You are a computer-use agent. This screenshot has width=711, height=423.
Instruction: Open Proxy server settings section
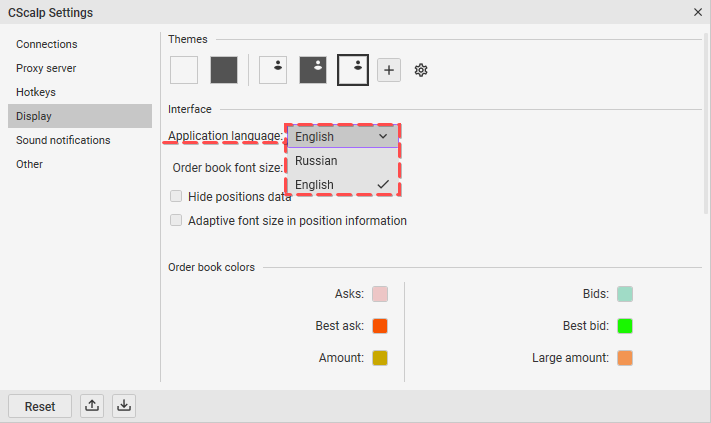pyautogui.click(x=80, y=68)
